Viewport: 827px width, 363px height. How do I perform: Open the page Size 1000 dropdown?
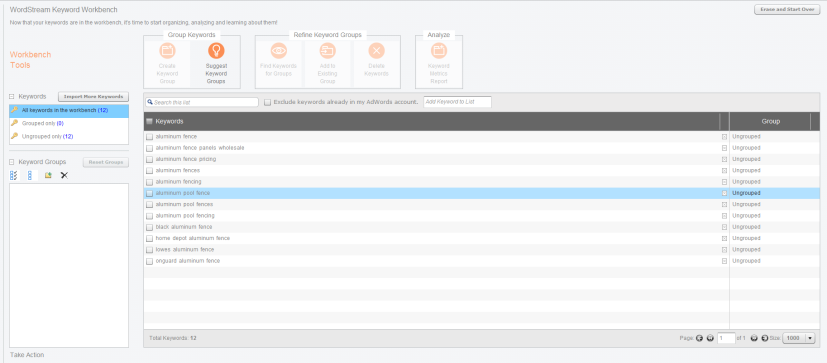(x=799, y=338)
